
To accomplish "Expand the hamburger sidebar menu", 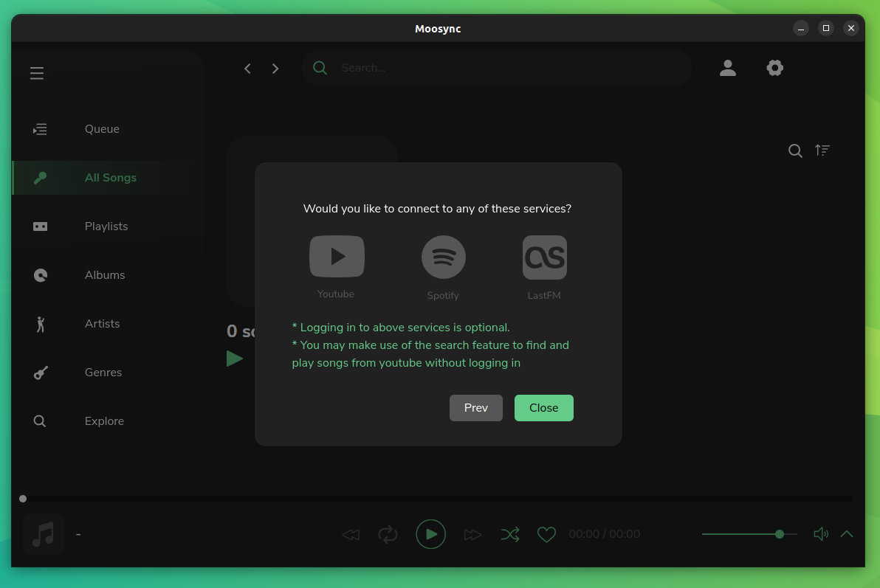I will tap(37, 73).
